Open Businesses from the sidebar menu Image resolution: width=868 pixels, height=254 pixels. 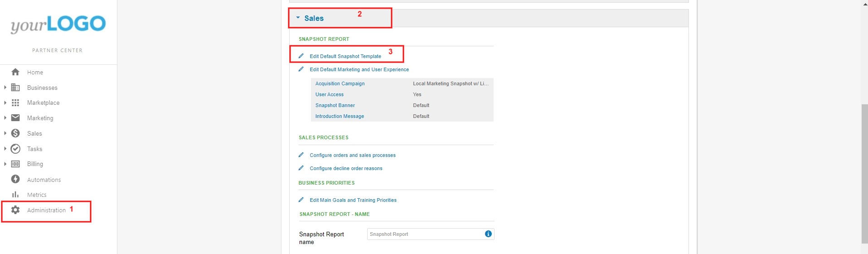click(x=42, y=88)
